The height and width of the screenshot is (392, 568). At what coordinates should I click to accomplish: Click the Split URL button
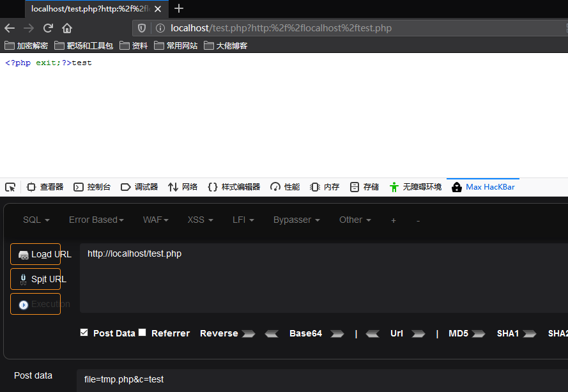pyautogui.click(x=35, y=279)
